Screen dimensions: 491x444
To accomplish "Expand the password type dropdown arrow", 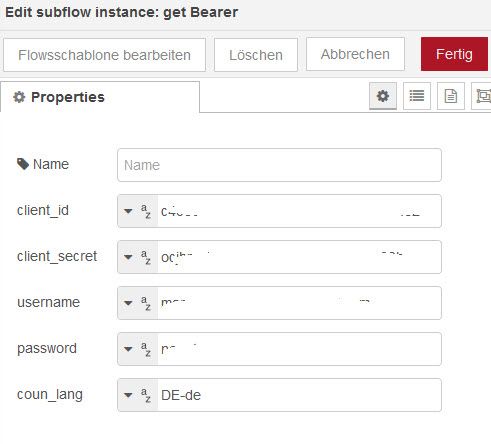I will coord(128,349).
